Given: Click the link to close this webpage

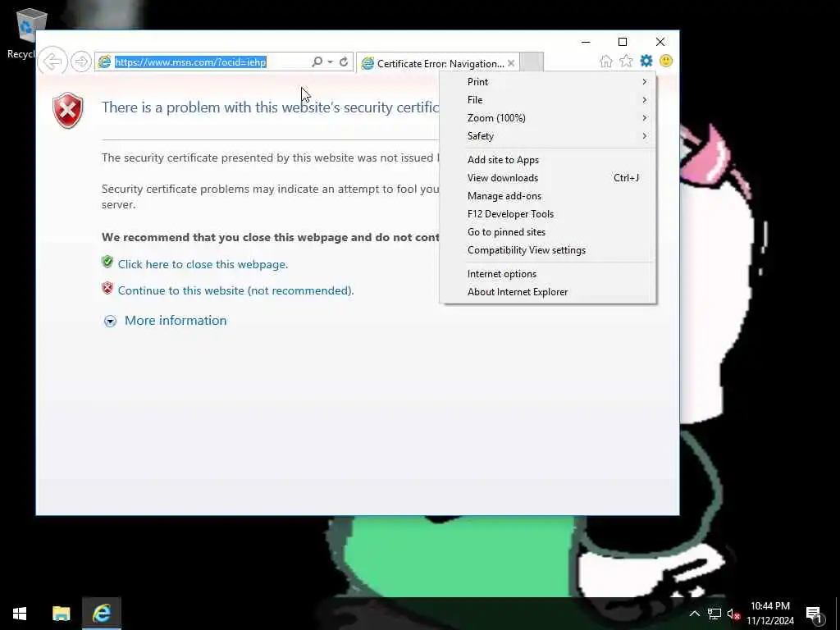Looking at the screenshot, I should point(203,264).
